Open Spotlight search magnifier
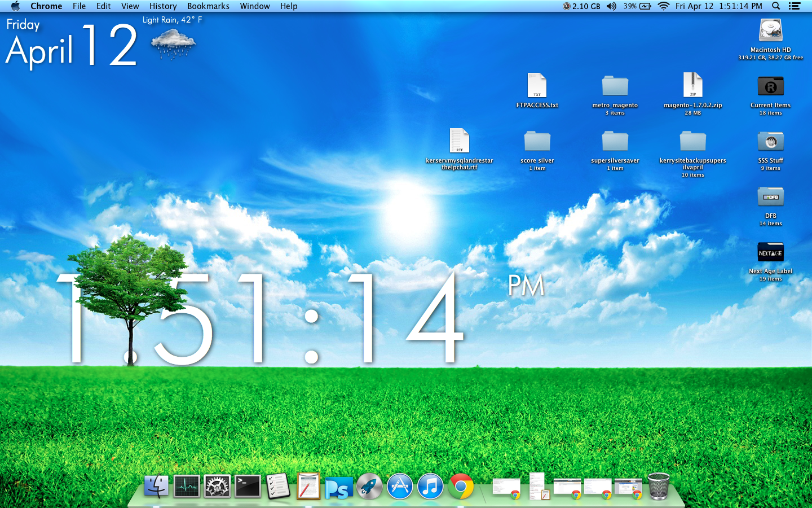The image size is (812, 508). 776,6
